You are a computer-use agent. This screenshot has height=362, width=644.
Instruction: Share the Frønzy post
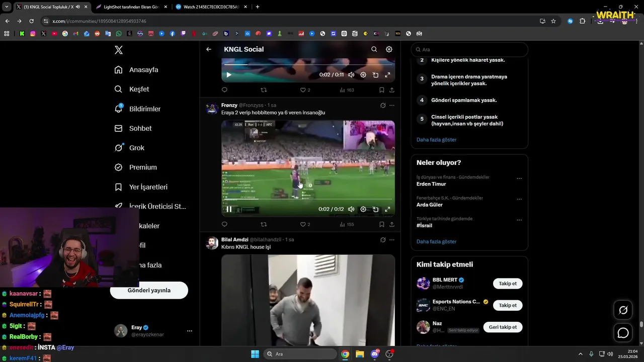[392, 224]
